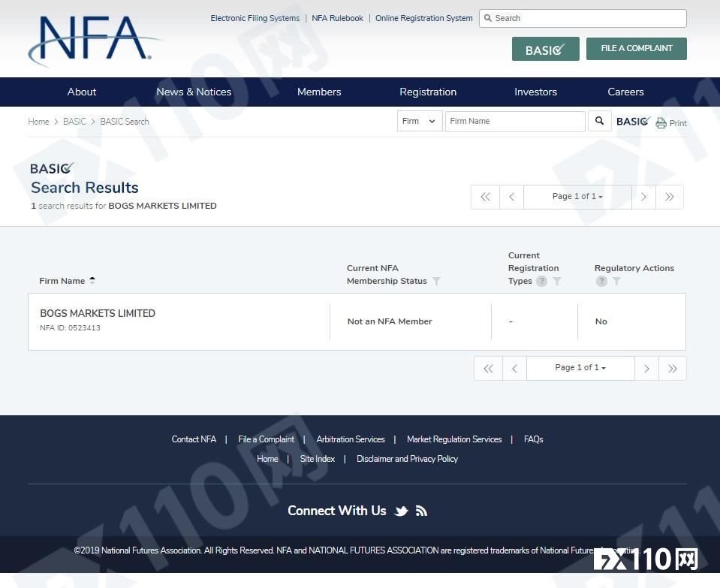Image resolution: width=720 pixels, height=588 pixels.
Task: Open Market Regulation Services footer link
Action: tap(454, 439)
